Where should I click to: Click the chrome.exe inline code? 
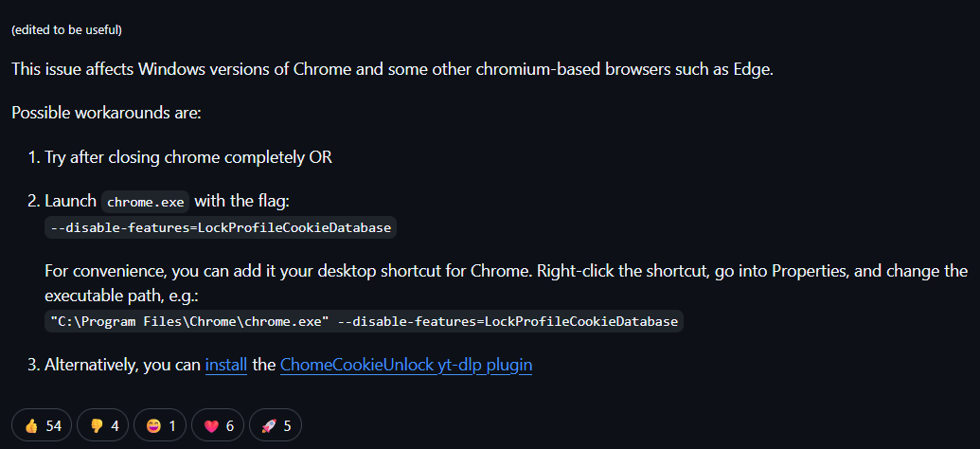pyautogui.click(x=146, y=202)
